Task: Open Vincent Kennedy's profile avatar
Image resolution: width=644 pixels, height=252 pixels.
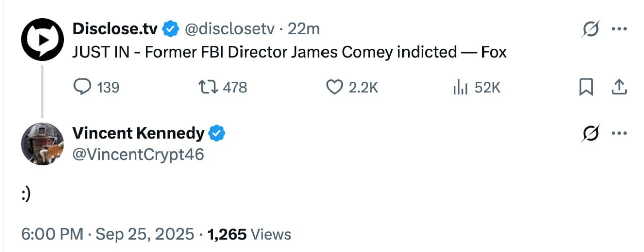Action: (42, 144)
